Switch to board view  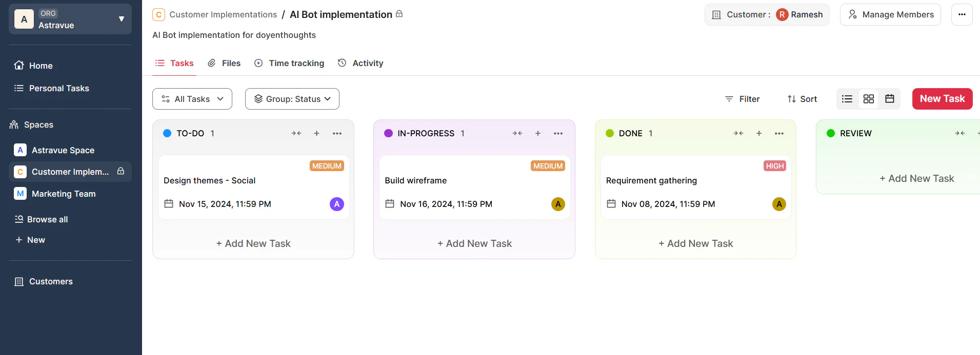tap(869, 99)
